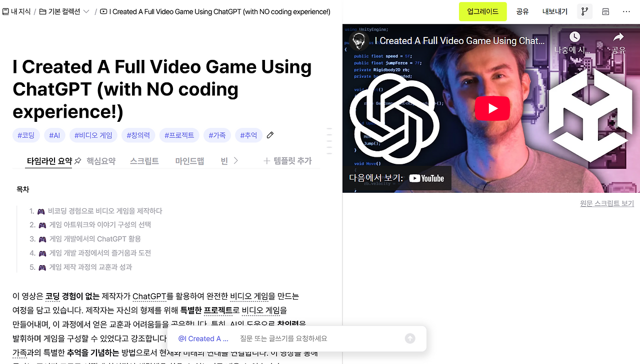Open the 내 지식 breadcrumb icon

(x=6, y=11)
